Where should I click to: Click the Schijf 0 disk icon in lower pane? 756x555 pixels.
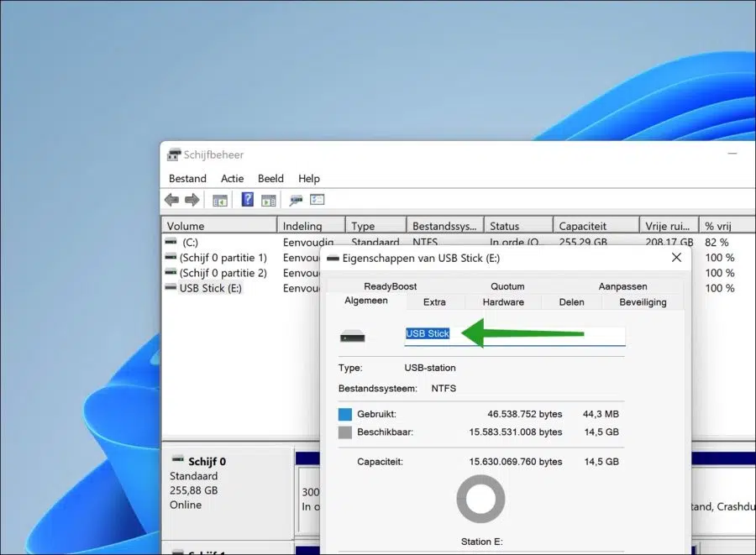178,459
